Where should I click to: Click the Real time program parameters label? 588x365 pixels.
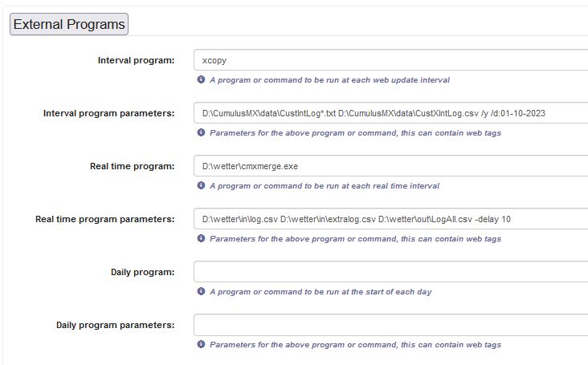pos(104,219)
